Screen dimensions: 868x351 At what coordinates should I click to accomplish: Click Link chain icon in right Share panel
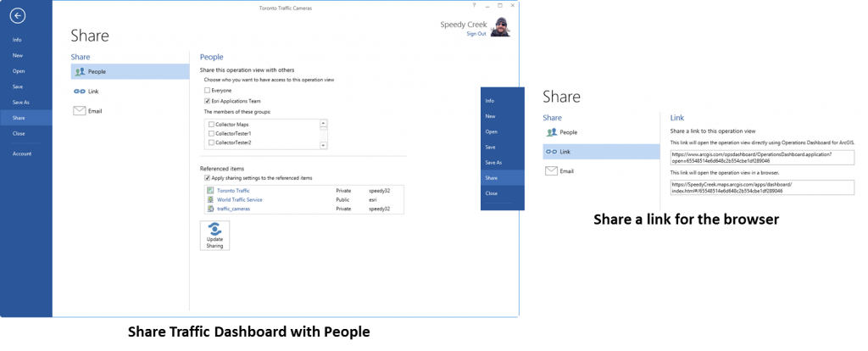(x=551, y=152)
